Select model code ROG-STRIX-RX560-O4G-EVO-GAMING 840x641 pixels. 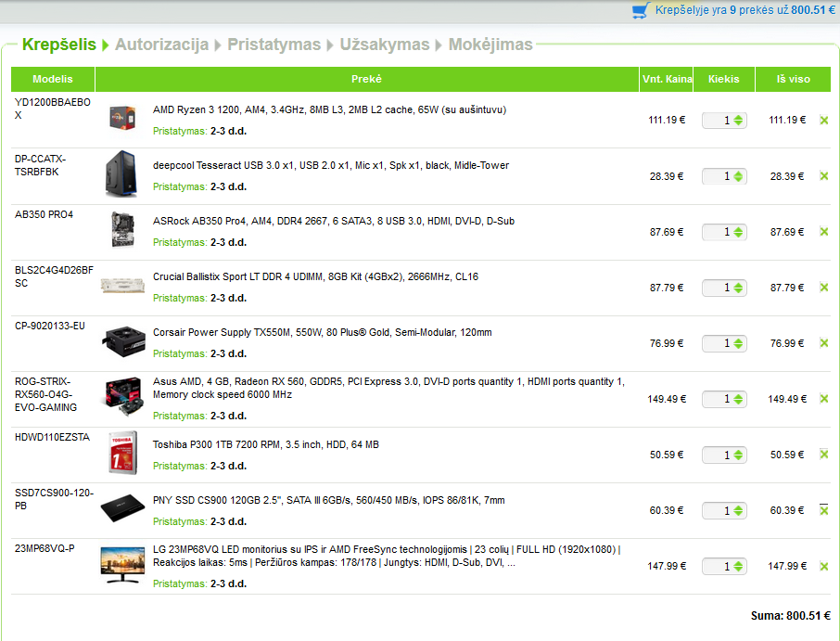(x=45, y=395)
